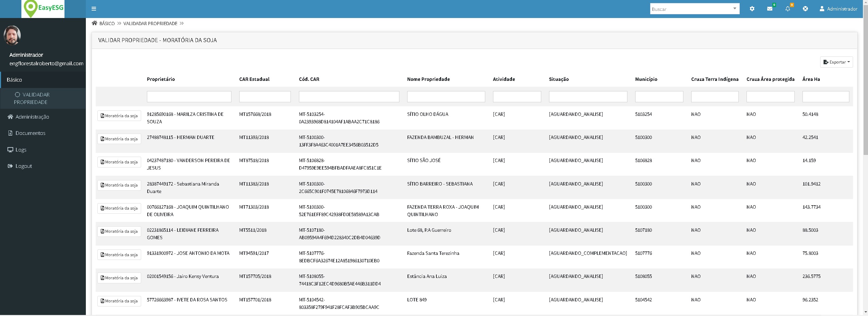The width and height of the screenshot is (868, 316).
Task: Go to Logs in the sidebar
Action: pyautogui.click(x=21, y=150)
